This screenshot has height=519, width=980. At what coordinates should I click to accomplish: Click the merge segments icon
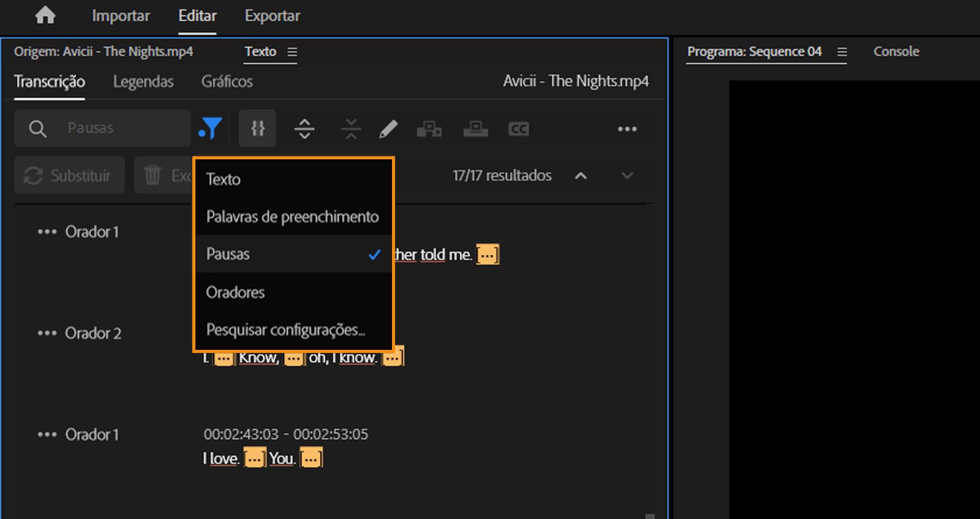click(351, 129)
